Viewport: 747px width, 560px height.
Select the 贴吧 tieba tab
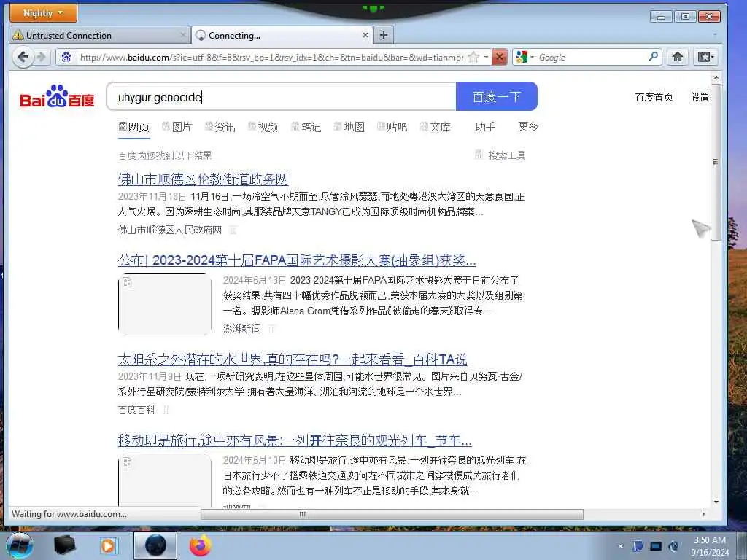pos(392,127)
